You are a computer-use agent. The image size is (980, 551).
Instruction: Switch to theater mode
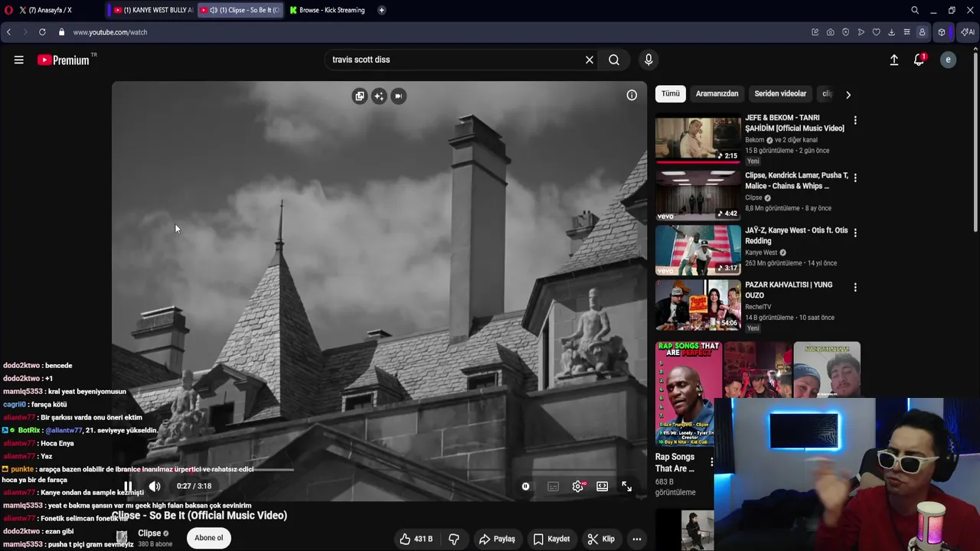[603, 487]
